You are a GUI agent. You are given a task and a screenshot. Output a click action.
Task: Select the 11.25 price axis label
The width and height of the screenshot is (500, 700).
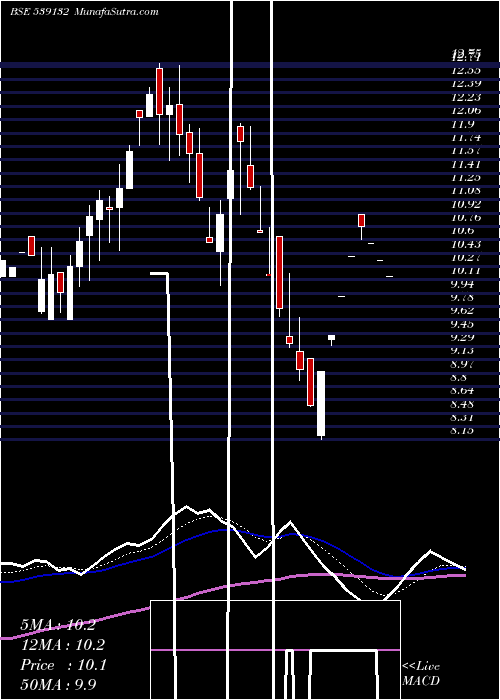click(466, 177)
